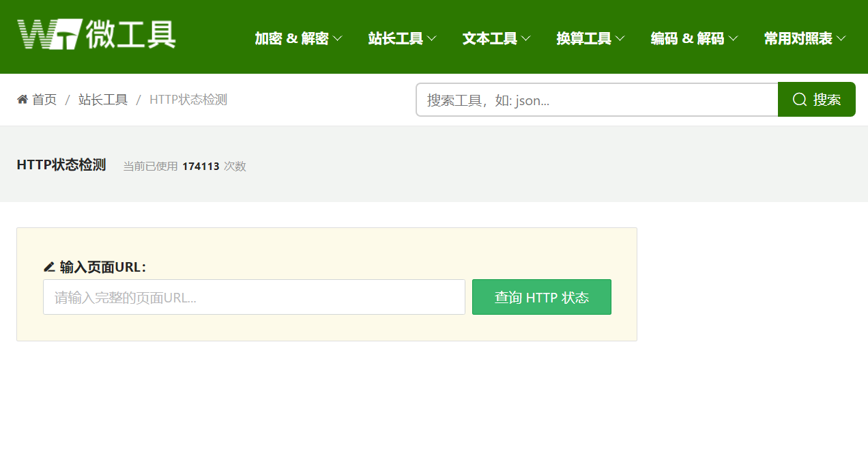Open the 加密 & 解密 menu

pyautogui.click(x=298, y=39)
